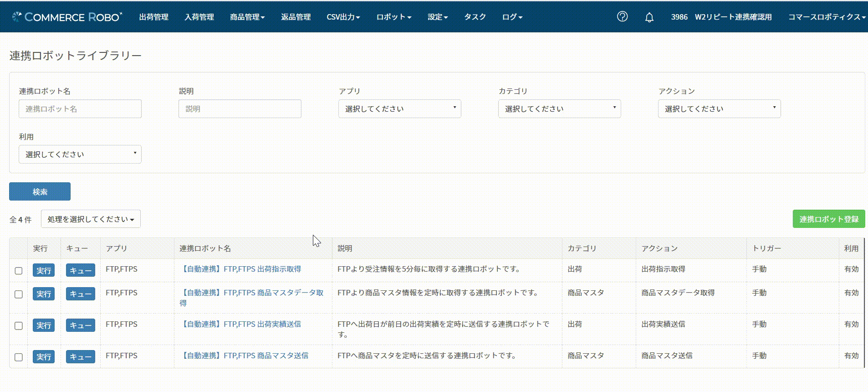
Task: Focus the 連携ロボット名 input field
Action: (x=80, y=109)
